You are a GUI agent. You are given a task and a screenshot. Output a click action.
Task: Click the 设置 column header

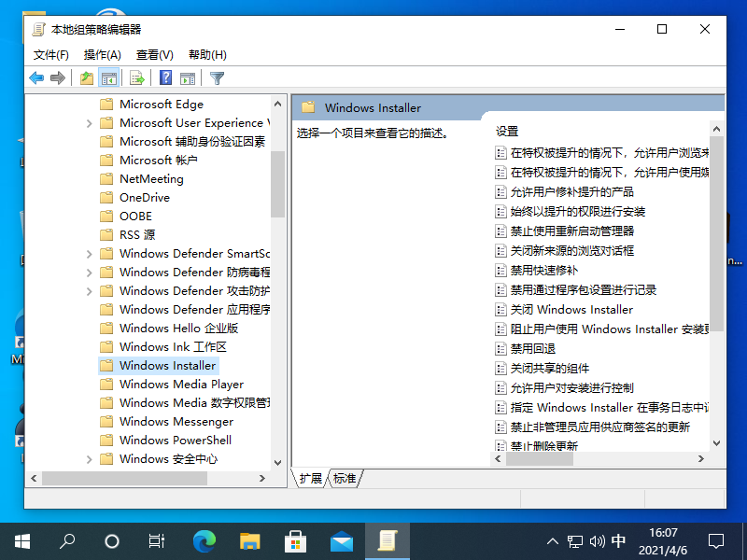[x=507, y=132]
